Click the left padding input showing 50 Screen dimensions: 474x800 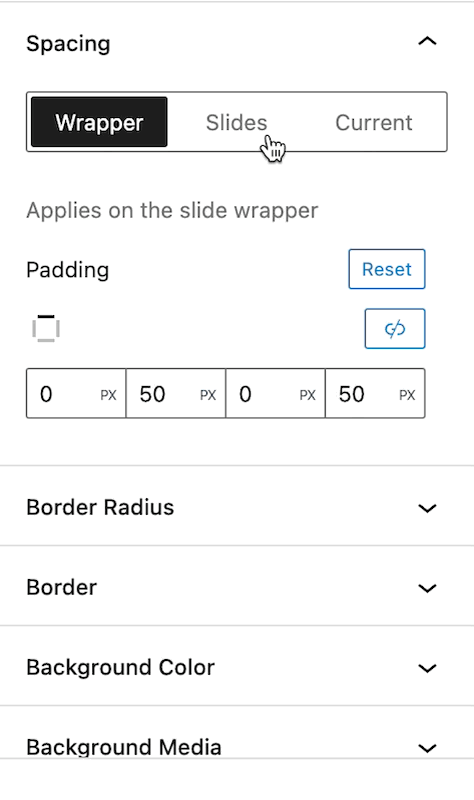[x=362, y=393]
